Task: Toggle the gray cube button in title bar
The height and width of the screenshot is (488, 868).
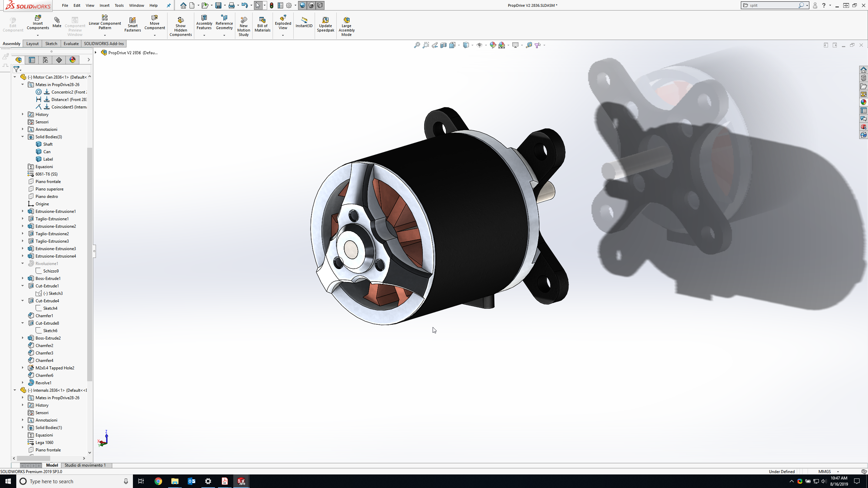Action: point(320,5)
